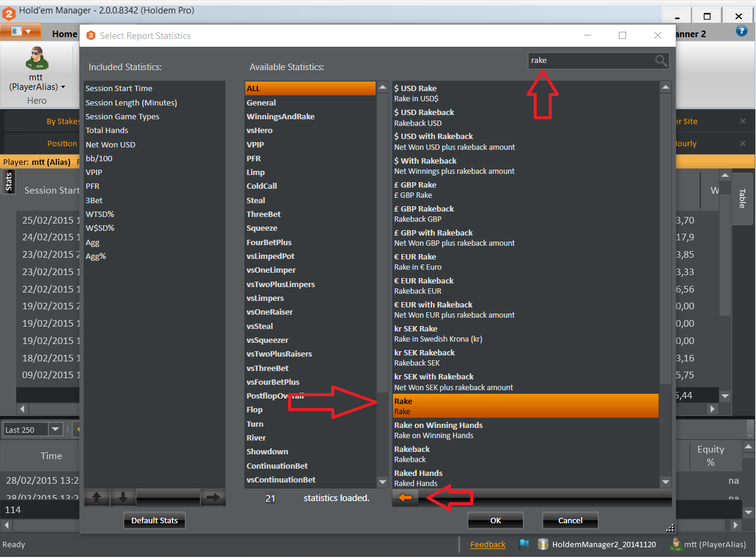Move selected included statistic up with the up arrow
This screenshot has width=756, height=558.
coord(96,497)
